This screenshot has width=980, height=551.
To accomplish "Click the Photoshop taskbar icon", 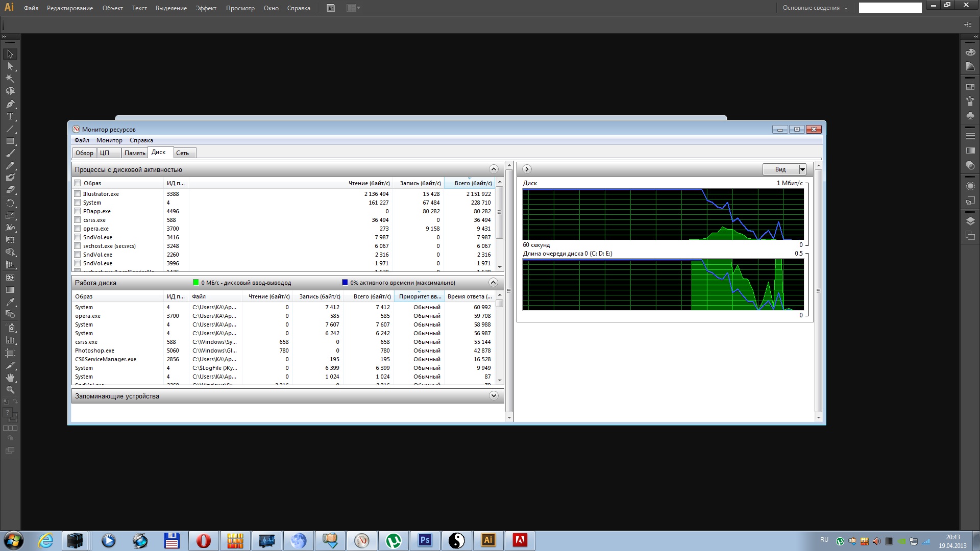I will 425,540.
